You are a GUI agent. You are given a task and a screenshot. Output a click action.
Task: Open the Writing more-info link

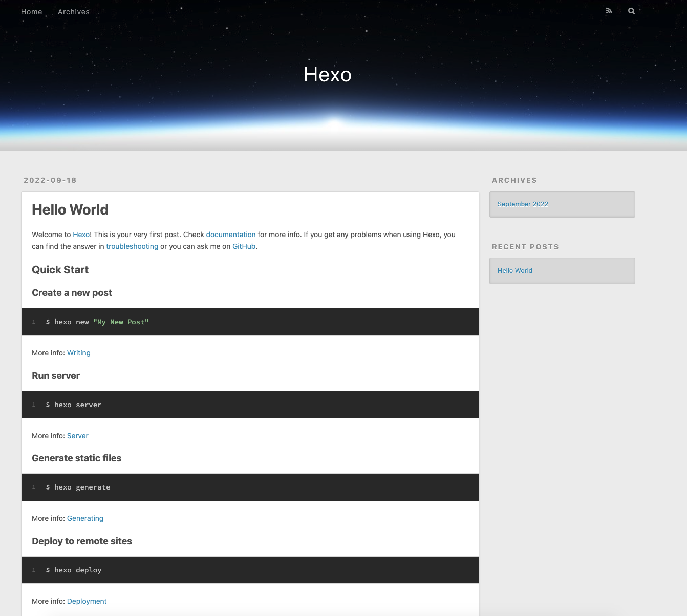pyautogui.click(x=79, y=353)
